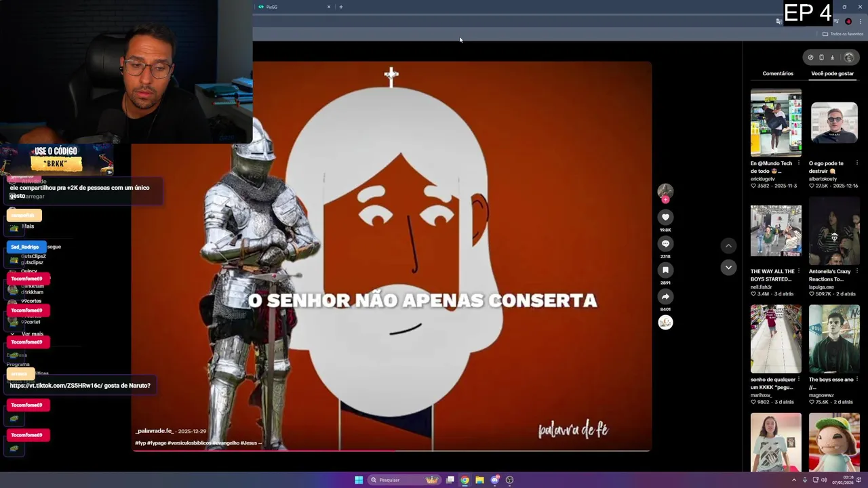Viewport: 868px width, 488px height.
Task: Open File Explorer from the taskbar
Action: tap(479, 480)
